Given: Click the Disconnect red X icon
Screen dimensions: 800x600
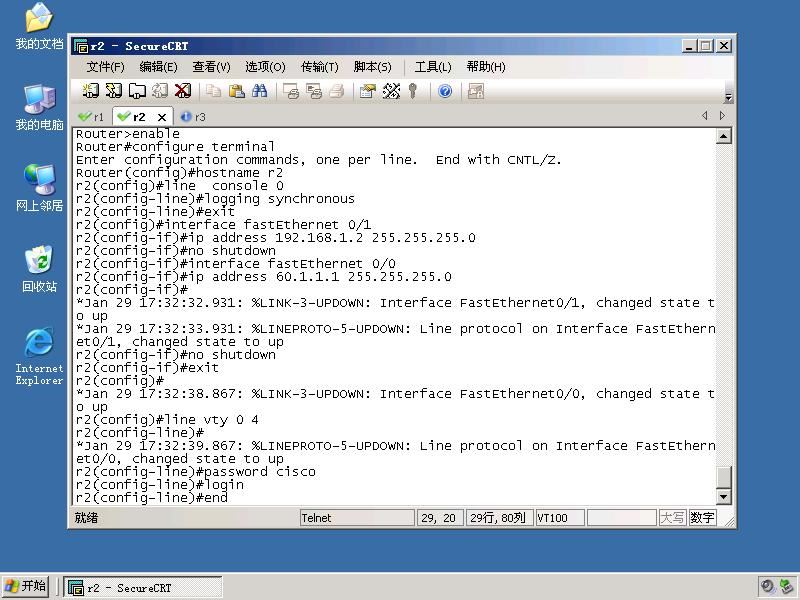Looking at the screenshot, I should [x=183, y=91].
